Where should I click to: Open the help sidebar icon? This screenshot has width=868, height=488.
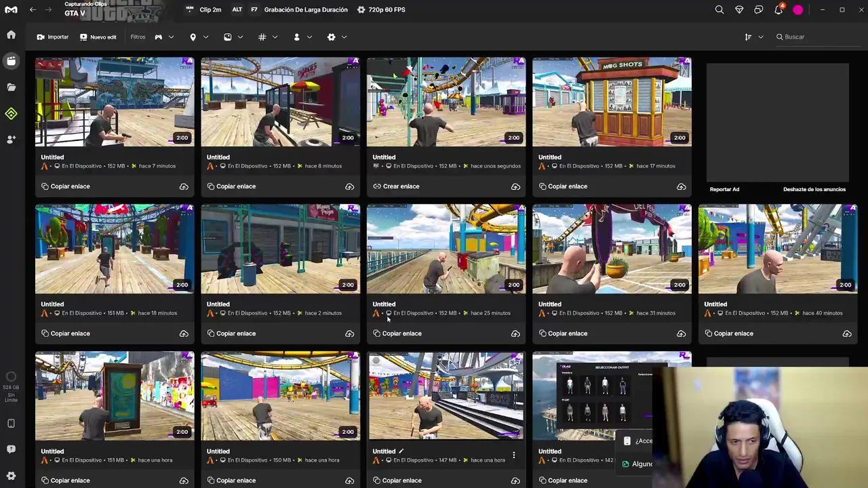pos(11,449)
